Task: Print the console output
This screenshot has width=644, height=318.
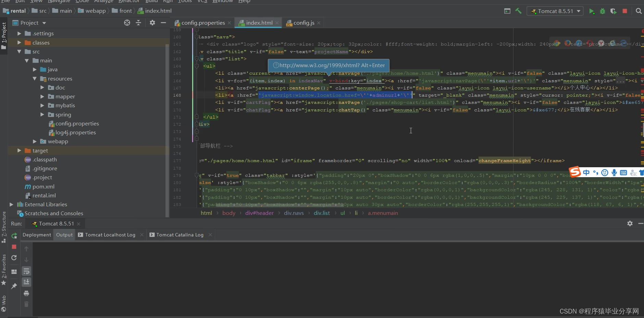Action: (26, 293)
